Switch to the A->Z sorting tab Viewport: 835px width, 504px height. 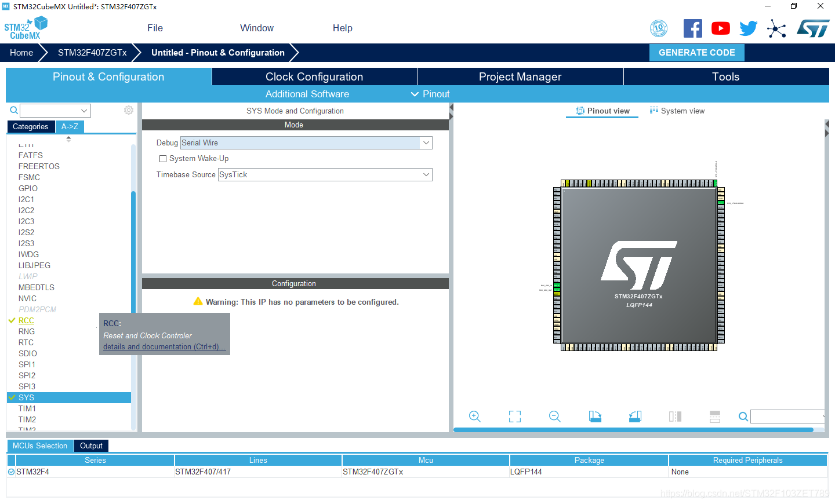coord(70,126)
